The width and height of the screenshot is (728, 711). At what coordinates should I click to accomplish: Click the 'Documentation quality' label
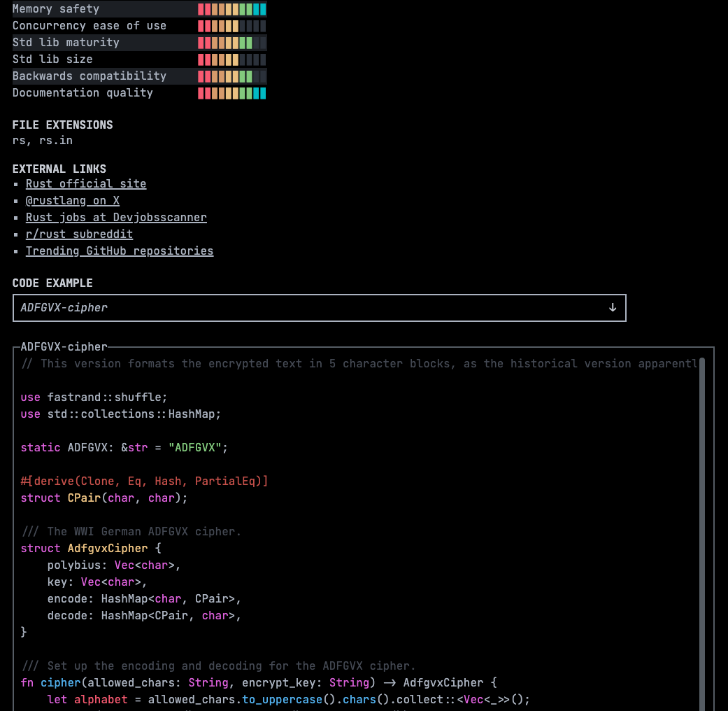[x=83, y=92]
